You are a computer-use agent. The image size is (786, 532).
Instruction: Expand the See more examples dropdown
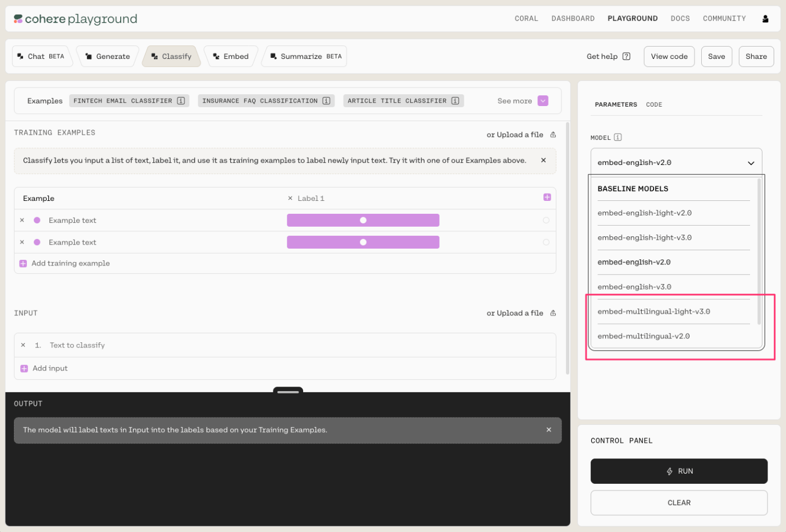click(543, 101)
